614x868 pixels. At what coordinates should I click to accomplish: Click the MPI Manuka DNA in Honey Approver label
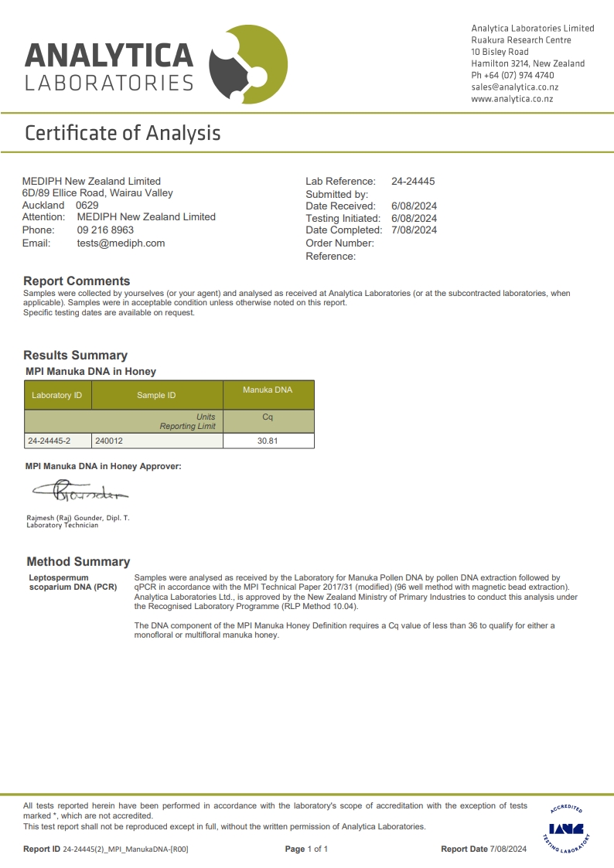pos(103,467)
